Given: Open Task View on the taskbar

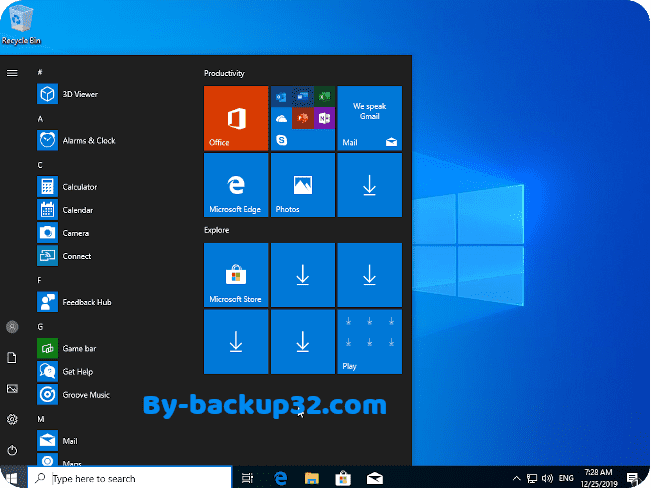Looking at the screenshot, I should click(247, 478).
